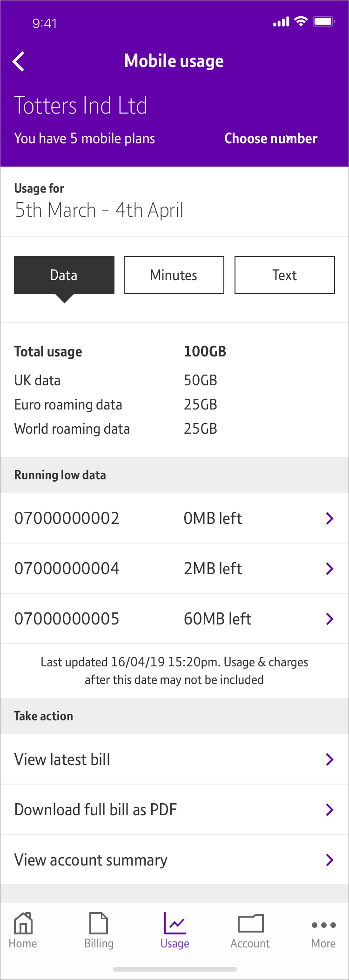Switch to the Minutes usage tab
Image resolution: width=349 pixels, height=980 pixels.
174,275
